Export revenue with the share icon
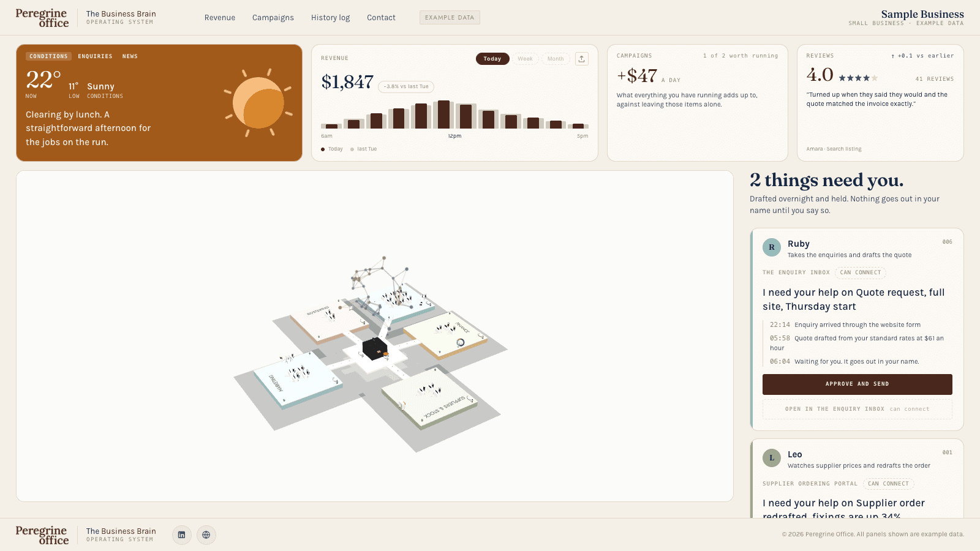This screenshot has height=551, width=980. 582,59
